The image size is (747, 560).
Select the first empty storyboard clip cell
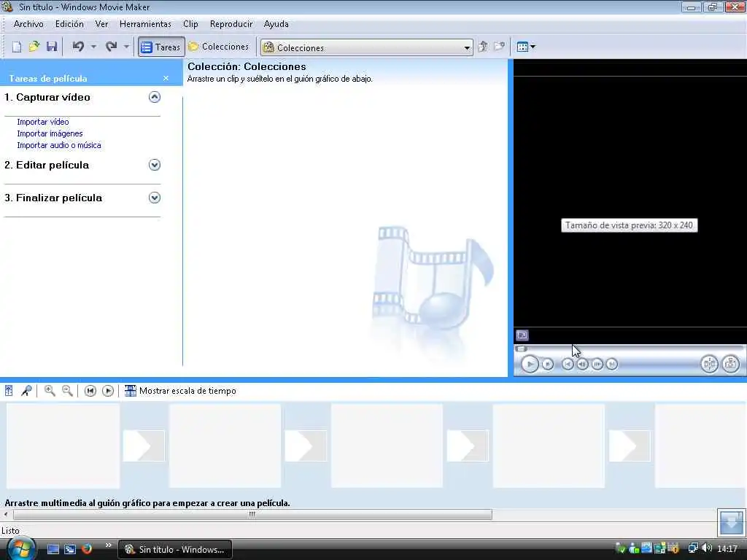[x=63, y=446]
